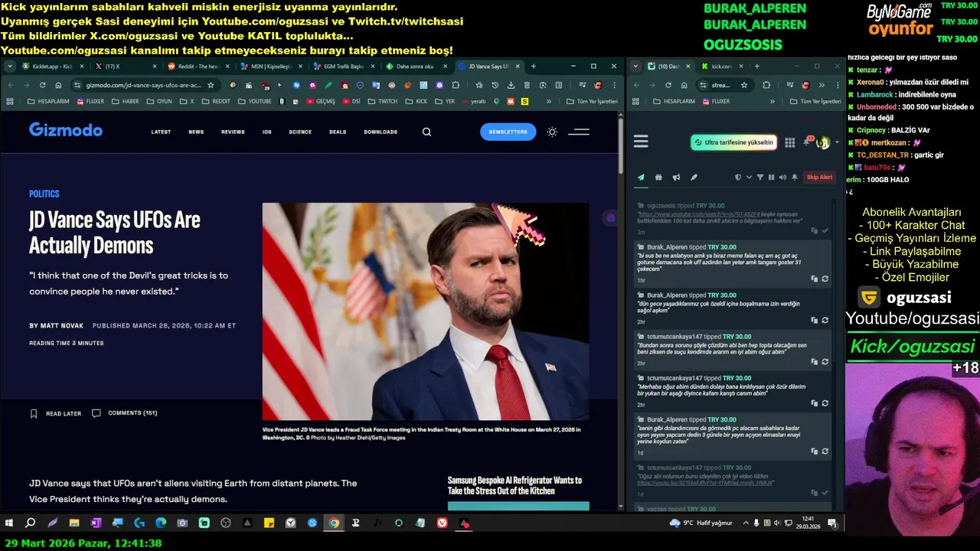Bookmark this page with the star icon
This screenshot has height=551, width=980.
(211, 85)
